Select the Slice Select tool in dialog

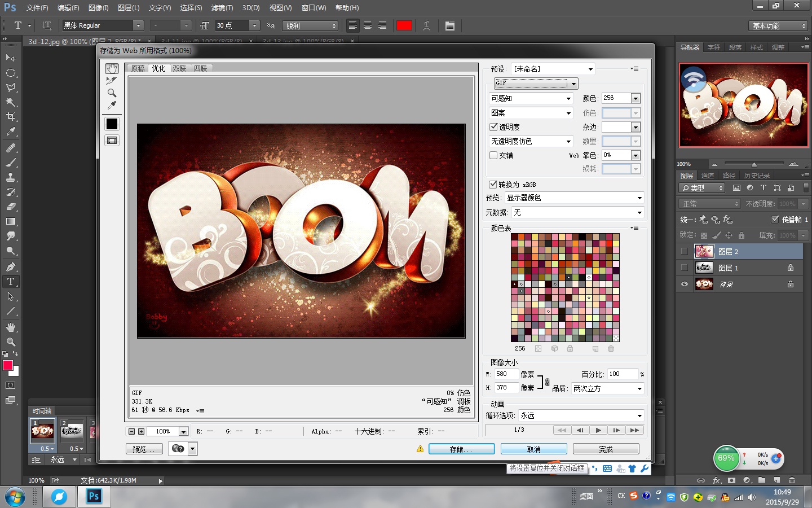point(112,81)
